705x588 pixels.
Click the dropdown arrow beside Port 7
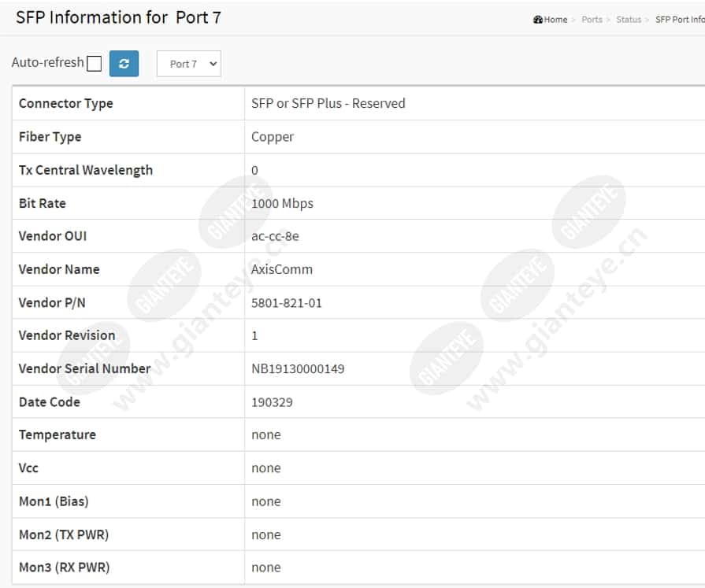(213, 64)
